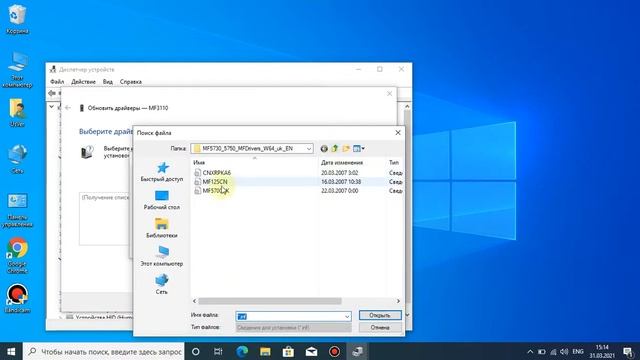Sort by Дата изменения column header
Image resolution: width=640 pixels, height=360 pixels.
[x=342, y=162]
